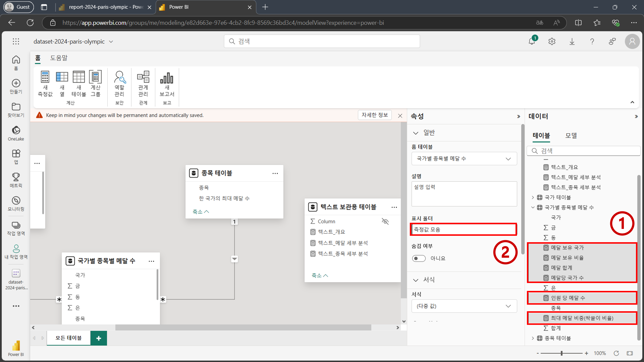The height and width of the screenshot is (362, 644).
Task: Select the 모든 테이블 layout tab
Action: click(68, 338)
